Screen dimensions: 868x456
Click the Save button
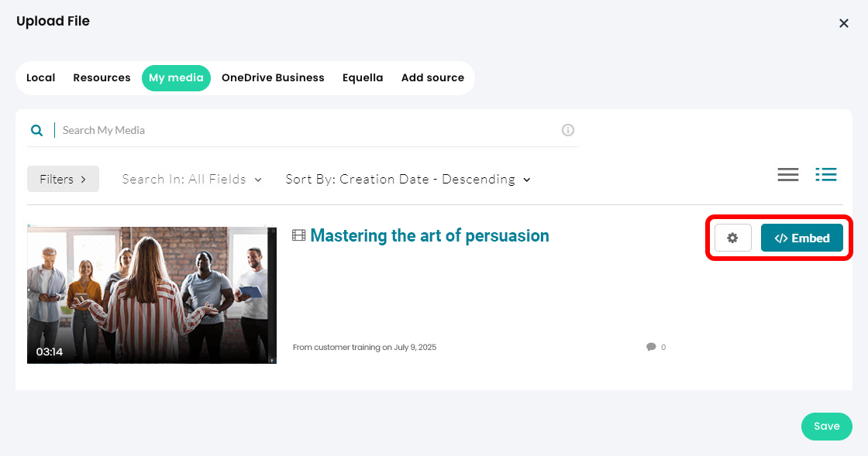click(826, 427)
